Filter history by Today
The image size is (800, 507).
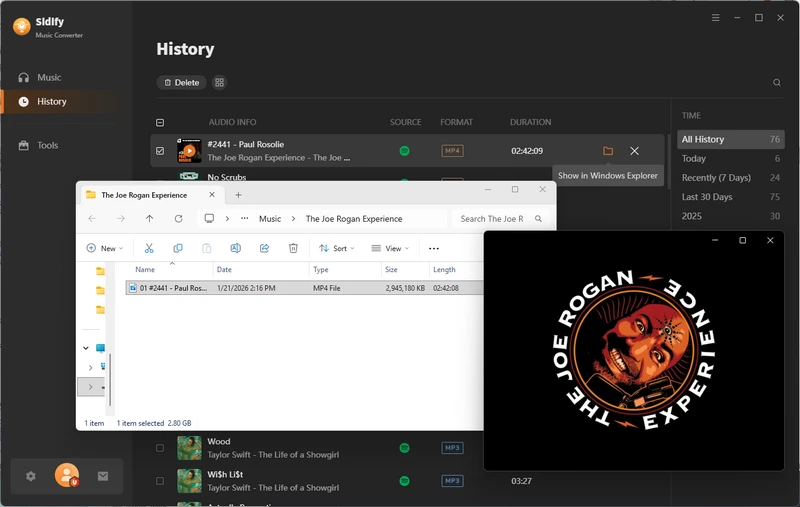[730, 159]
